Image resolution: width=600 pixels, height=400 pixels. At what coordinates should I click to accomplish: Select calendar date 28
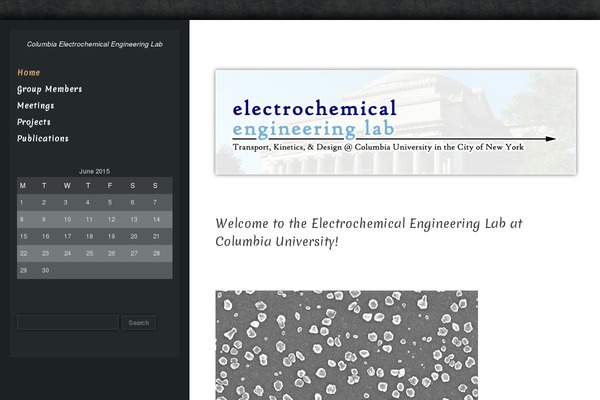[x=156, y=253]
